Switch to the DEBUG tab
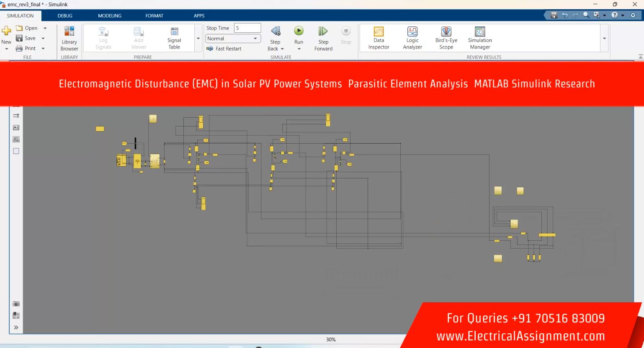The image size is (644, 348). click(65, 15)
